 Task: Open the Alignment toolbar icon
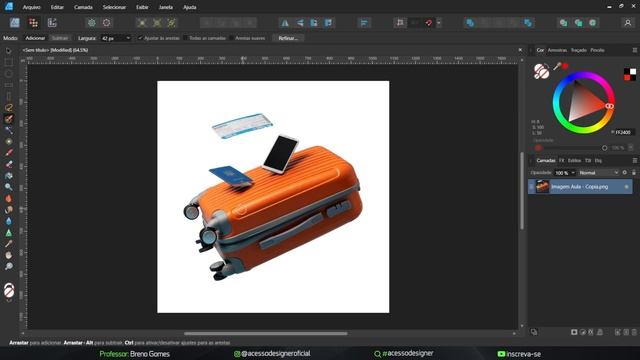[364, 23]
